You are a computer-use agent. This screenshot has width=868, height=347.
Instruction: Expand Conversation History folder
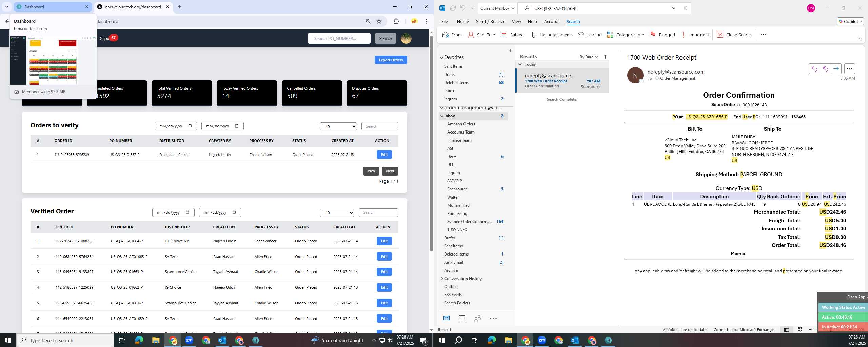point(442,279)
